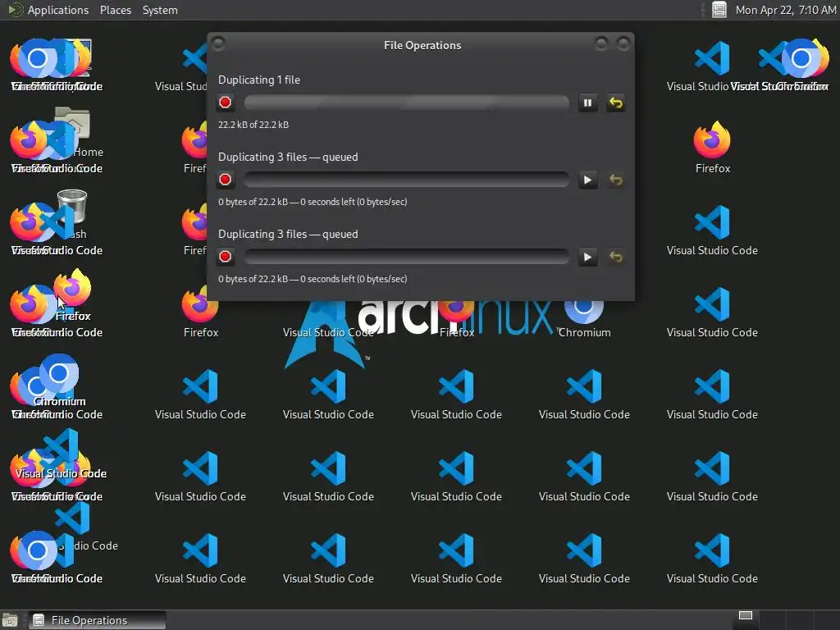
Task: Start the last queued 'Duplicating 3 files' operation
Action: pyautogui.click(x=587, y=257)
